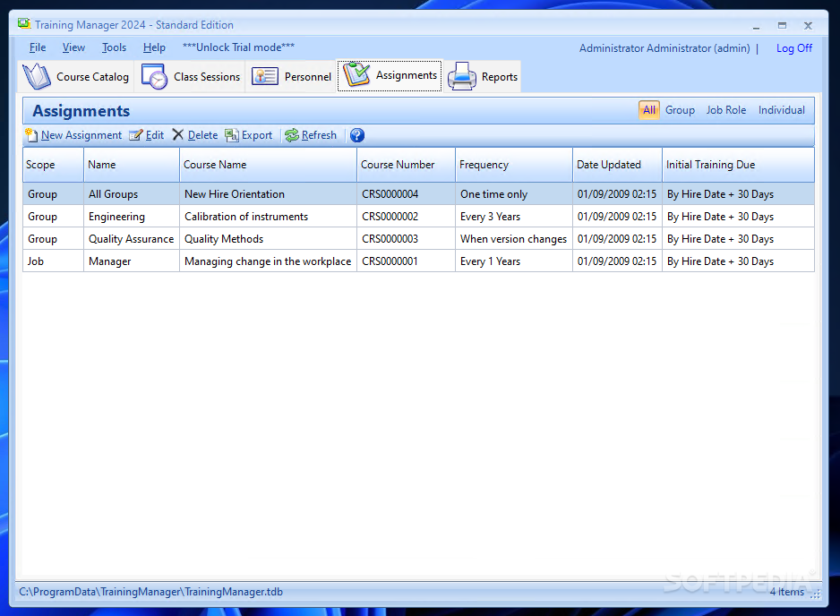Viewport: 840px width, 616px height.
Task: Switch to the Personnel tab label
Action: coord(308,77)
